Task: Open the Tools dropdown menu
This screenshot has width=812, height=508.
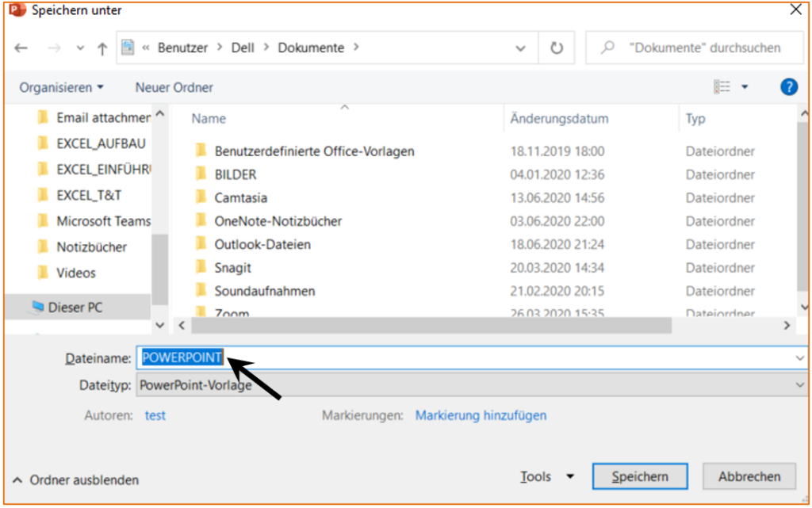Action: [547, 476]
